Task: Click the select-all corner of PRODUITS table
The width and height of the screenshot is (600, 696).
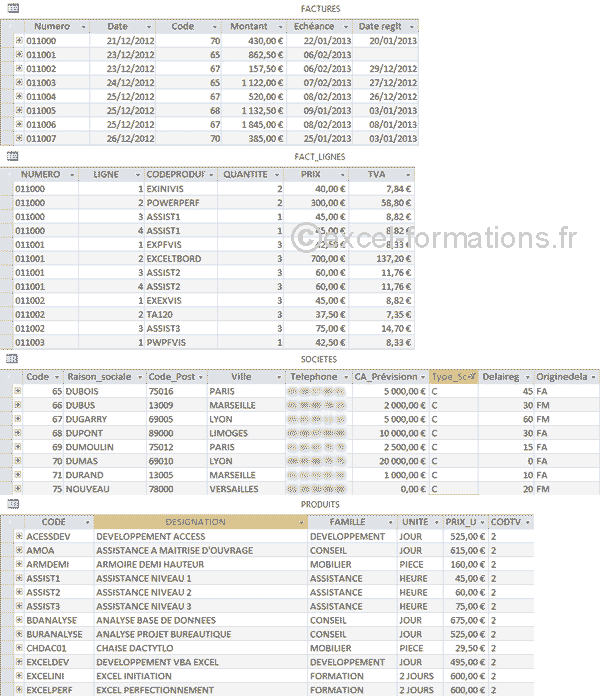Action: point(12,522)
